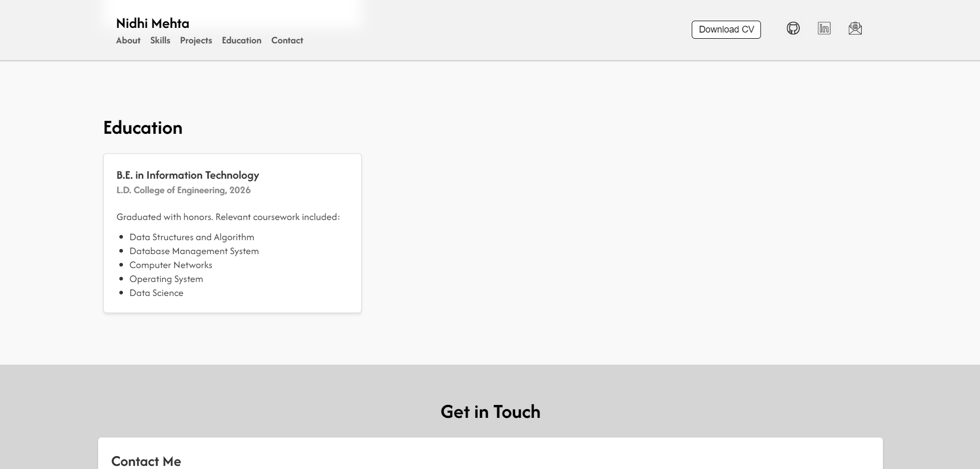Select Database Management System list item
Screen dimensions: 980x469
[194, 251]
